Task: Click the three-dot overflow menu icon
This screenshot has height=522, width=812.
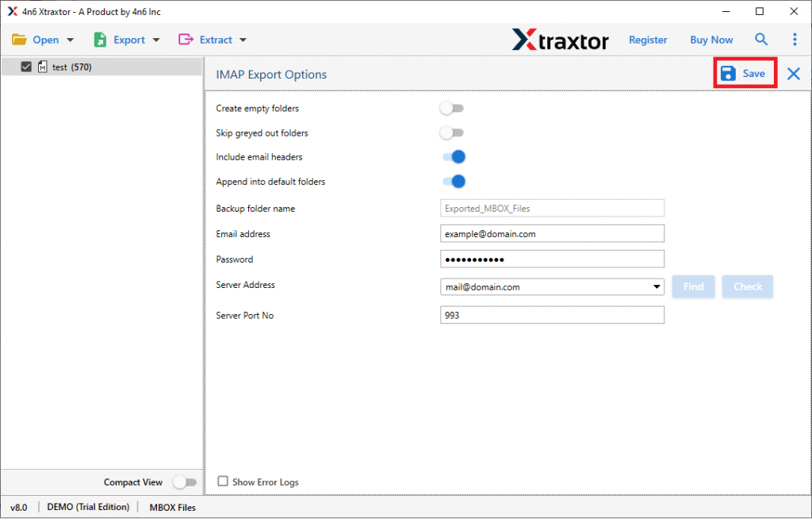Action: pos(795,39)
